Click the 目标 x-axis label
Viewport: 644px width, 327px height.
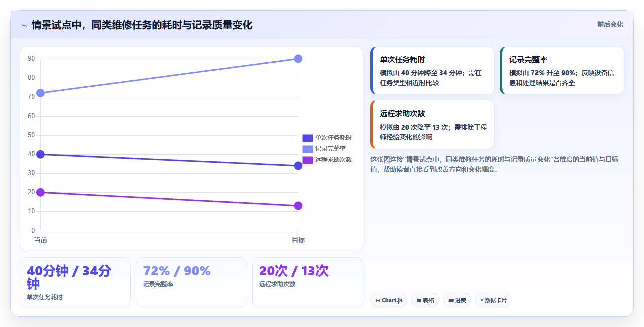pos(298,240)
